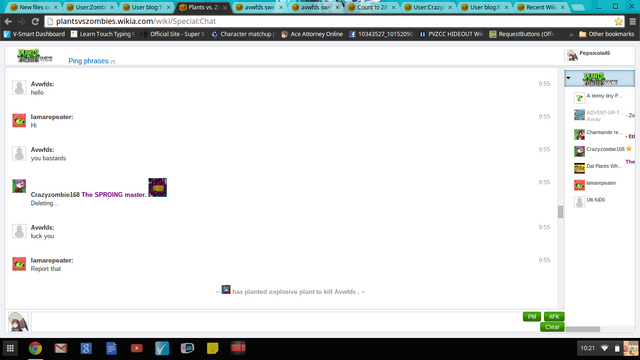
Task: Open YouTube from the shelf
Action: click(137, 348)
